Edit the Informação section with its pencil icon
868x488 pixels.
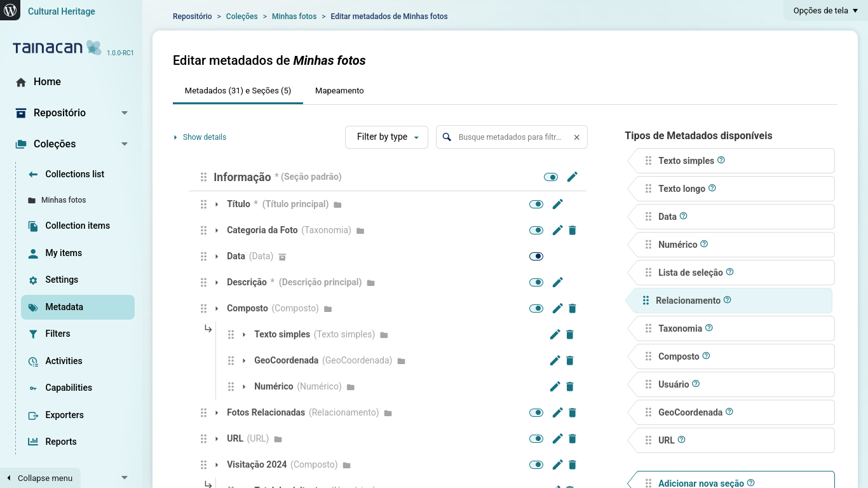573,177
